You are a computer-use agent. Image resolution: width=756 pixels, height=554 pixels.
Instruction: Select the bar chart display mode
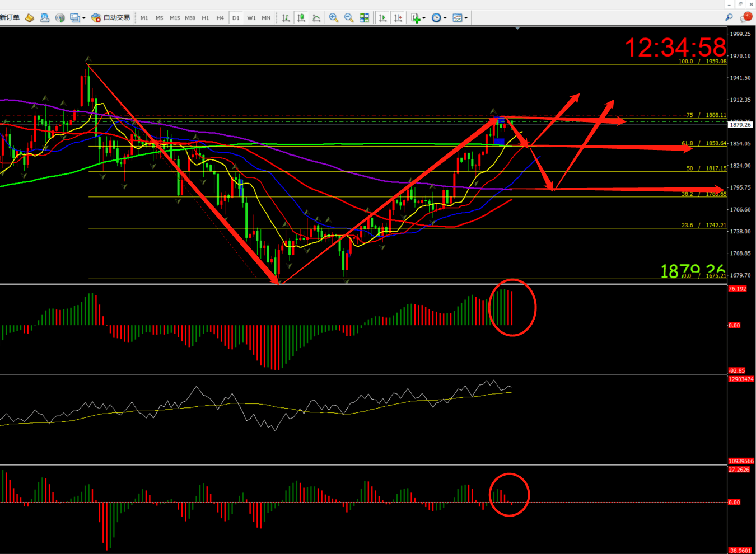click(286, 18)
